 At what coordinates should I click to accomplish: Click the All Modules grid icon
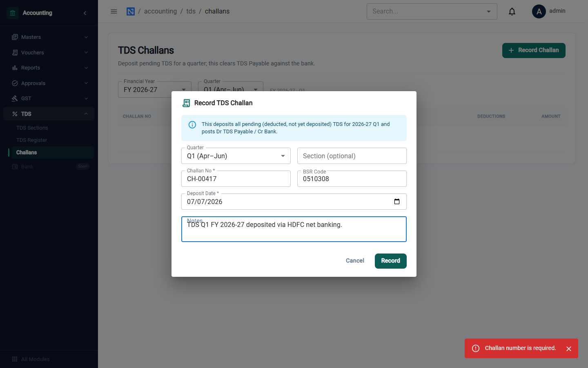coord(15,359)
